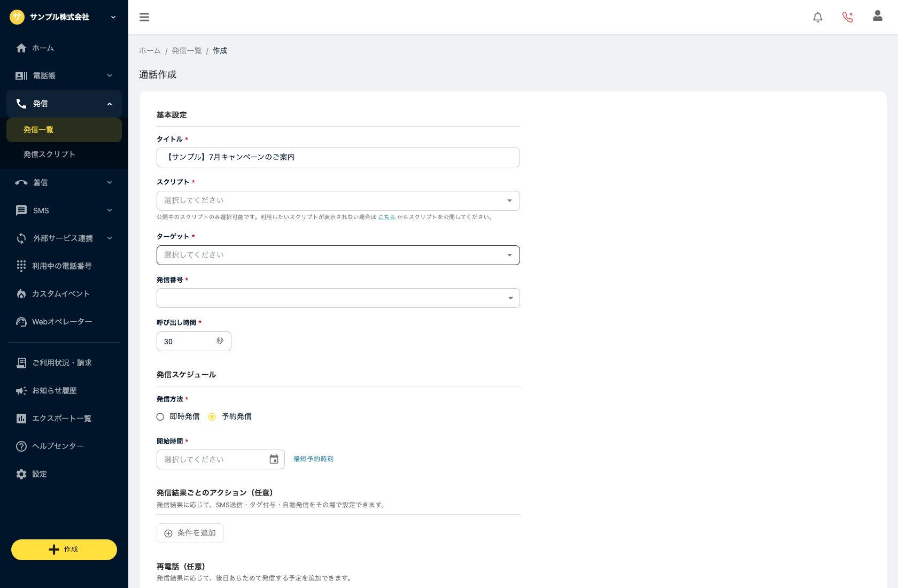Screen dimensions: 898x588
Task: Go to Webオペレーター menu item
Action: coord(64,322)
